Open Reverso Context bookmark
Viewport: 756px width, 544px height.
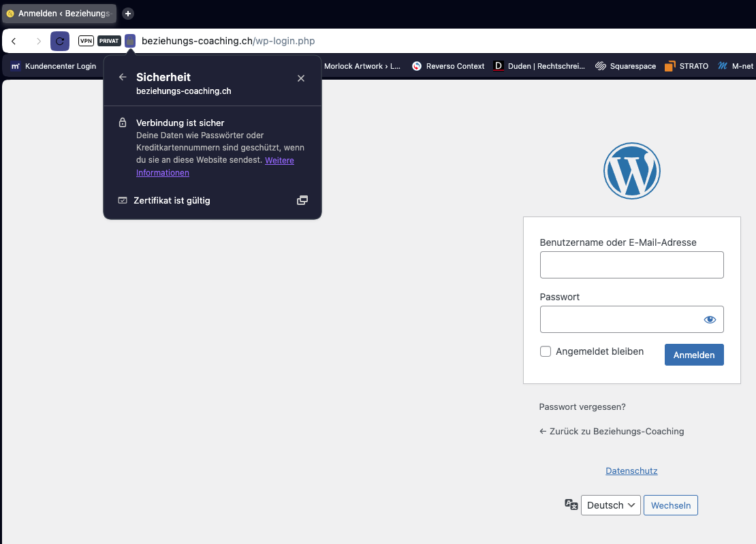coord(448,66)
